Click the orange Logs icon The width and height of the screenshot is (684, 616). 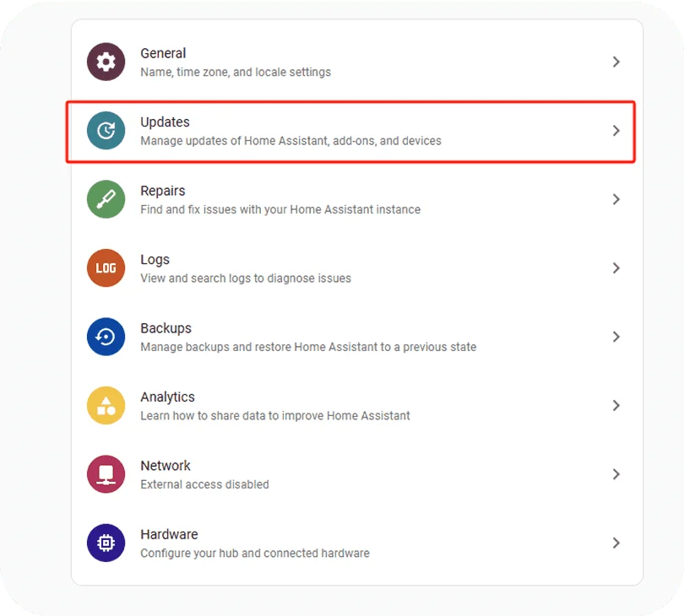[x=106, y=268]
